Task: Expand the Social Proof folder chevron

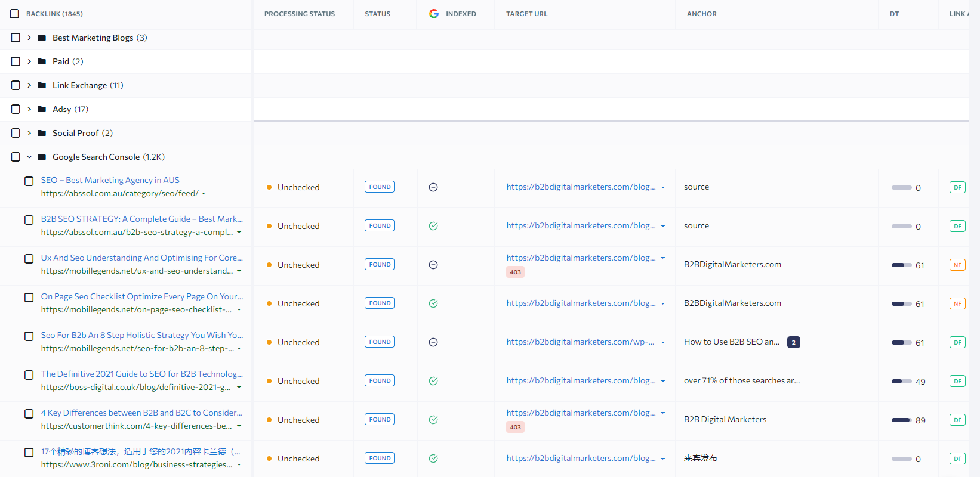Action: (29, 133)
